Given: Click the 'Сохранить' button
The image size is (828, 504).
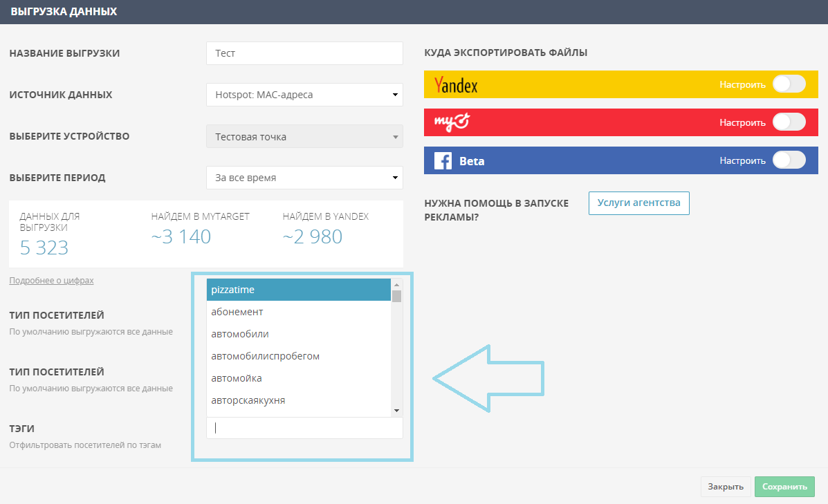Looking at the screenshot, I should (784, 487).
